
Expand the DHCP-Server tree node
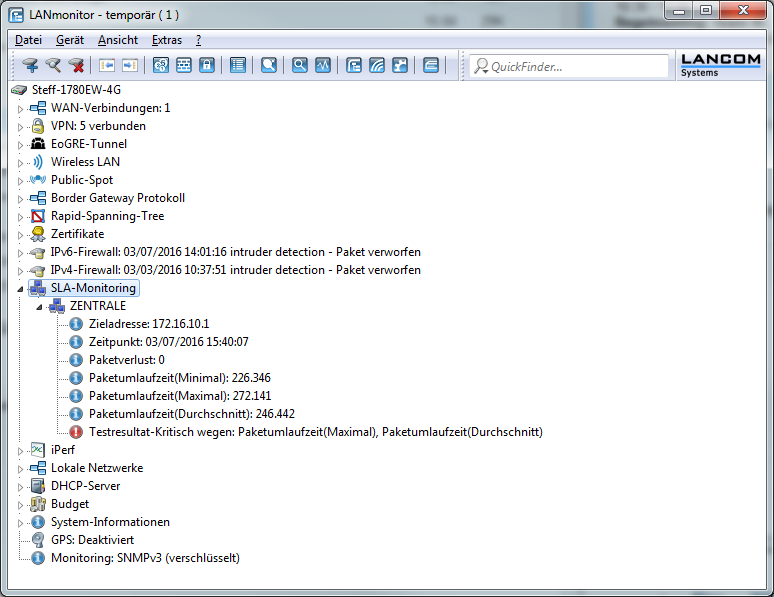pos(20,486)
